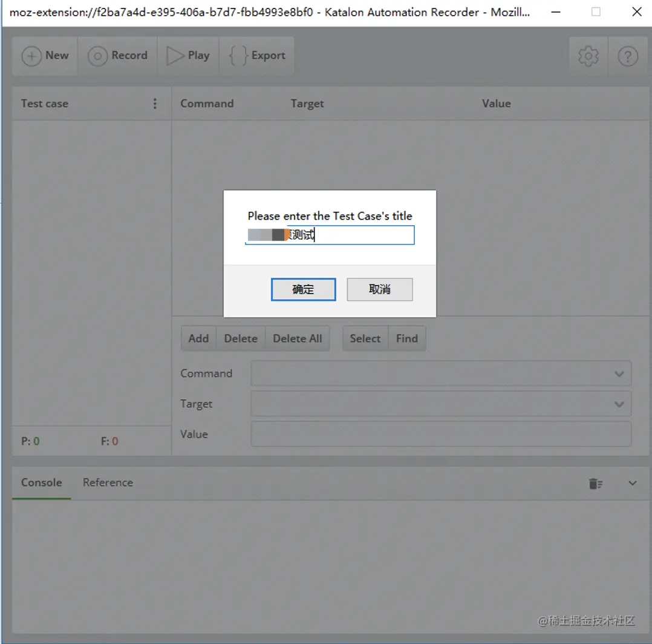Click the Add command button
The width and height of the screenshot is (652, 644).
point(199,338)
